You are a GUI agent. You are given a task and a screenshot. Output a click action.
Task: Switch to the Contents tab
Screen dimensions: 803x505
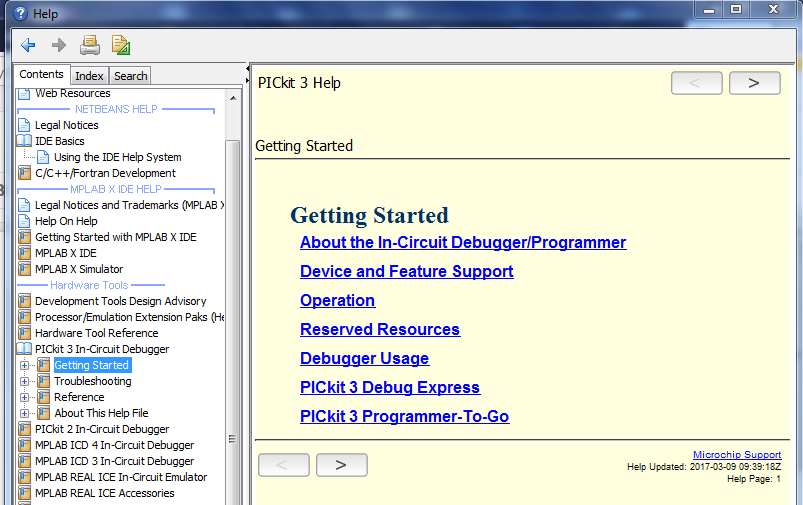tap(41, 74)
